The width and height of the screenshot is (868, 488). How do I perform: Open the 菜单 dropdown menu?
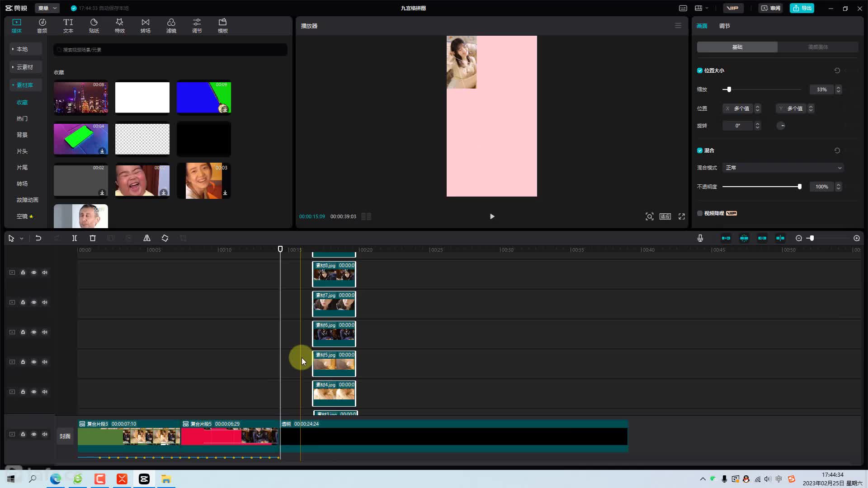(47, 8)
